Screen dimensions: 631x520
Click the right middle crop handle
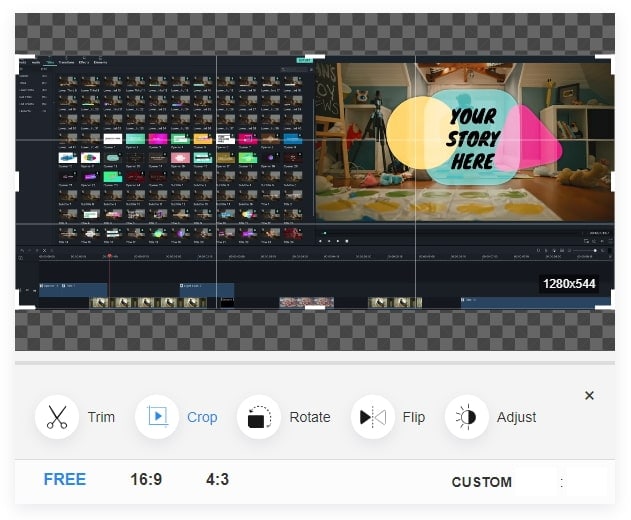click(x=613, y=182)
